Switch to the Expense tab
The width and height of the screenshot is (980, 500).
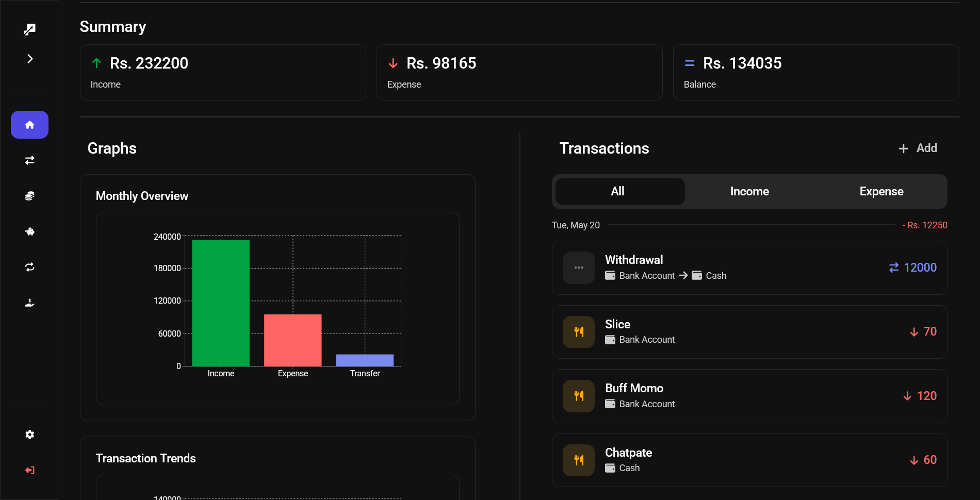point(881,191)
